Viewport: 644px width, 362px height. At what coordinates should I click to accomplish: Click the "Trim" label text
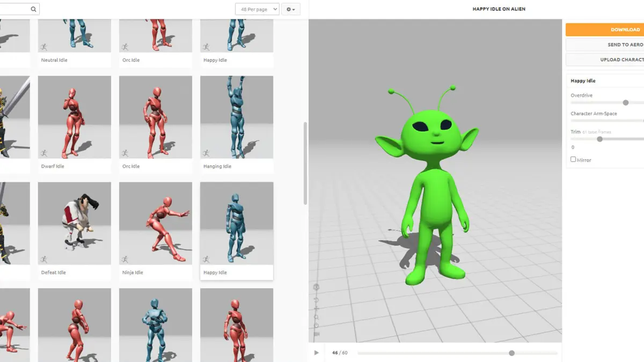pos(575,131)
